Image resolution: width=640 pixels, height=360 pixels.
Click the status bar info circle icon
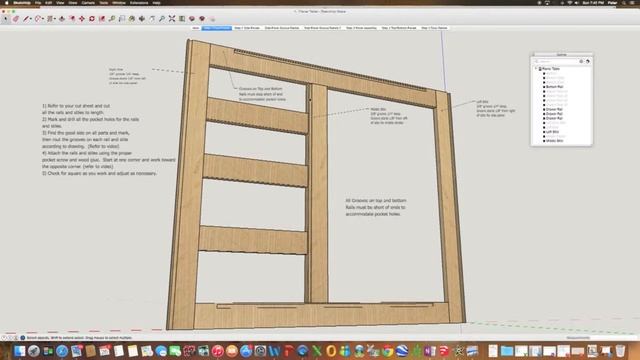(x=22, y=338)
